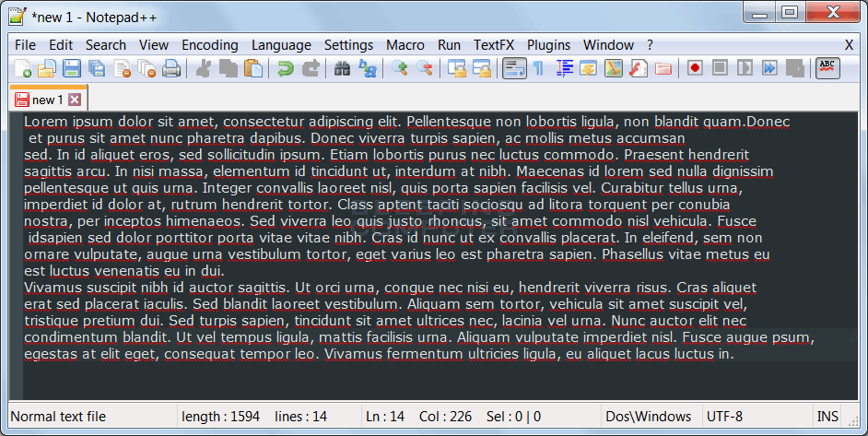868x436 pixels.
Task: Click the New file toolbar icon
Action: 23,68
